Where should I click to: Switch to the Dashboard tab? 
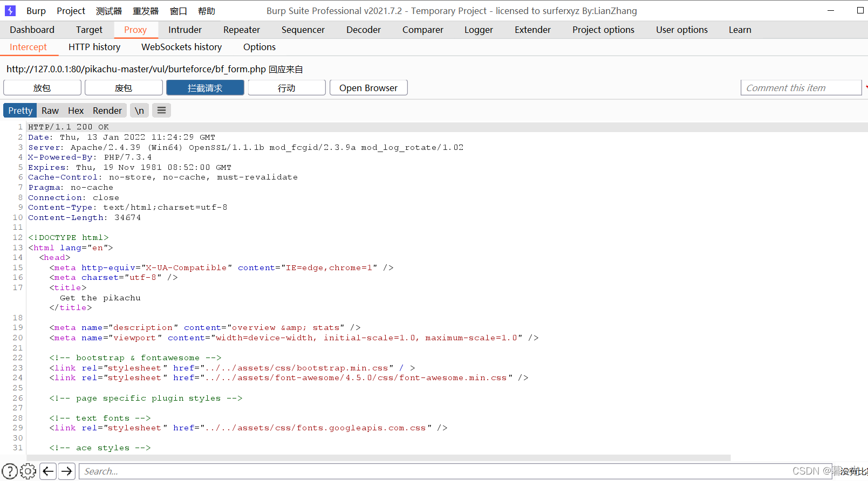[32, 30]
